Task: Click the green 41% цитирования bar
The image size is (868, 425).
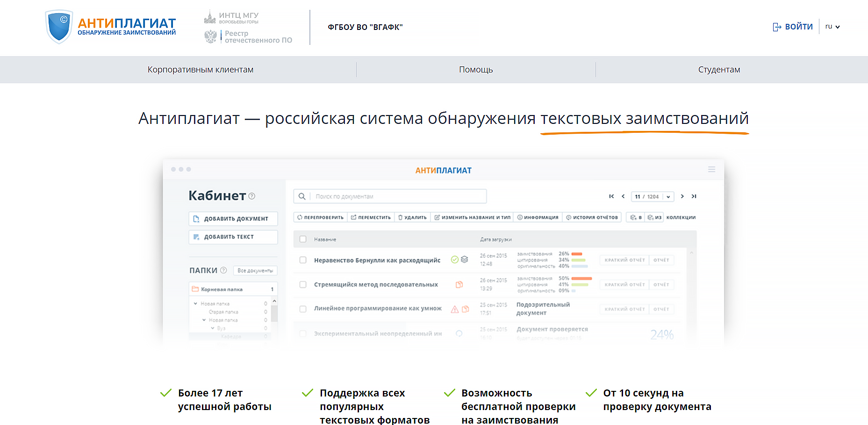Action: click(x=580, y=284)
